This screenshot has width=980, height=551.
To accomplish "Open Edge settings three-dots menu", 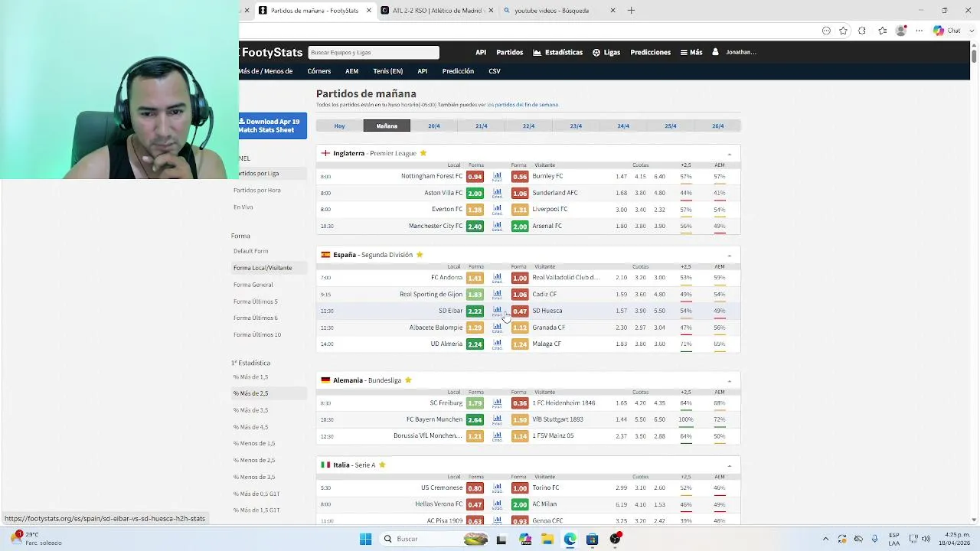I will (x=920, y=31).
